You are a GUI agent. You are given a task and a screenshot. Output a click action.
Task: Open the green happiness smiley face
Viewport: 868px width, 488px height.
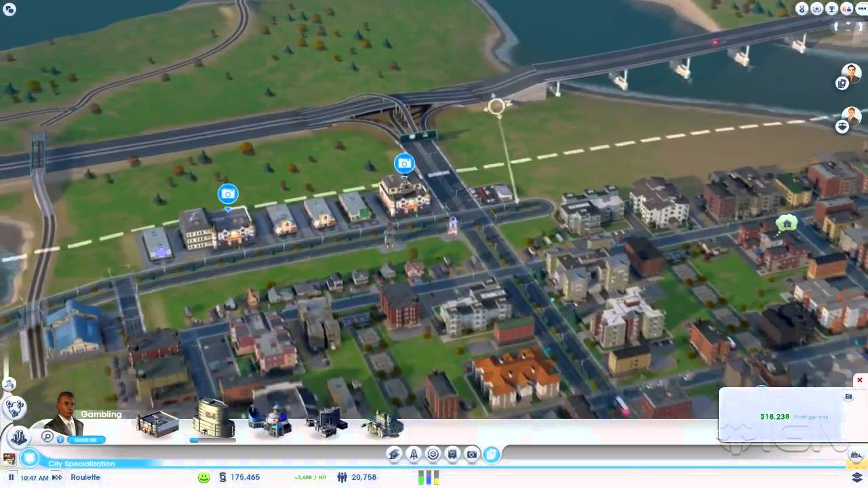pyautogui.click(x=203, y=477)
